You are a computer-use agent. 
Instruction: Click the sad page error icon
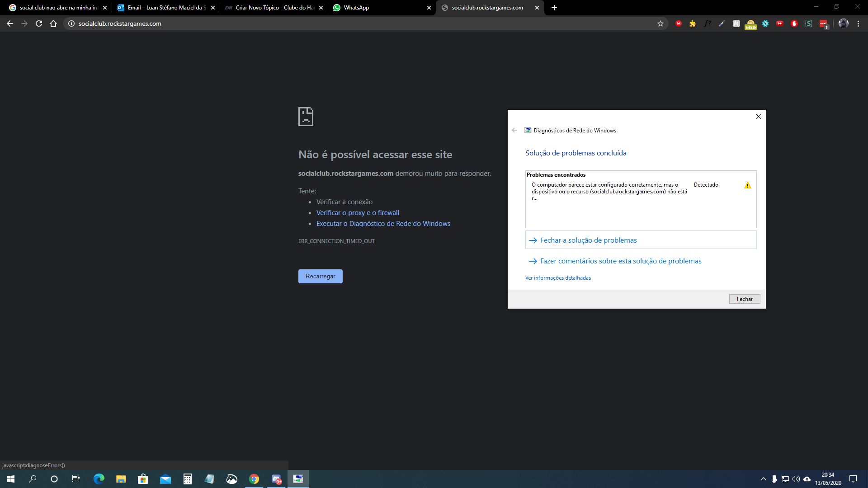pos(306,117)
